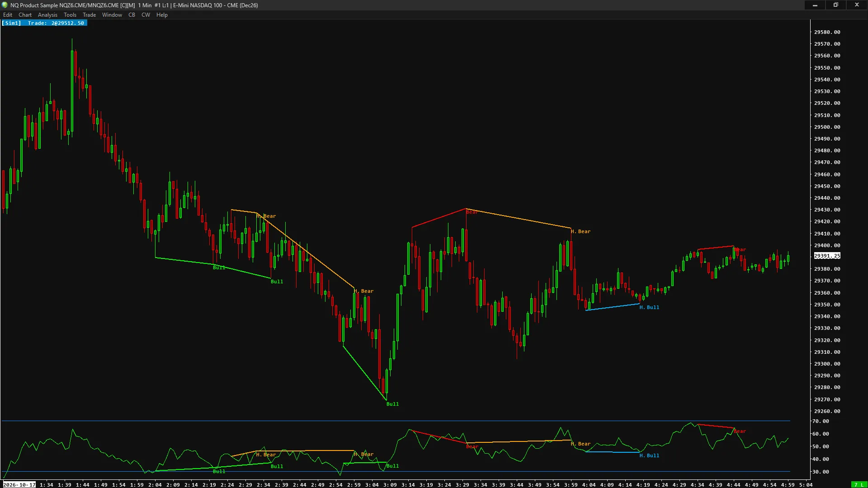Click the 4:04 time axis label
This screenshot has height=488, width=868.
pyautogui.click(x=589, y=485)
